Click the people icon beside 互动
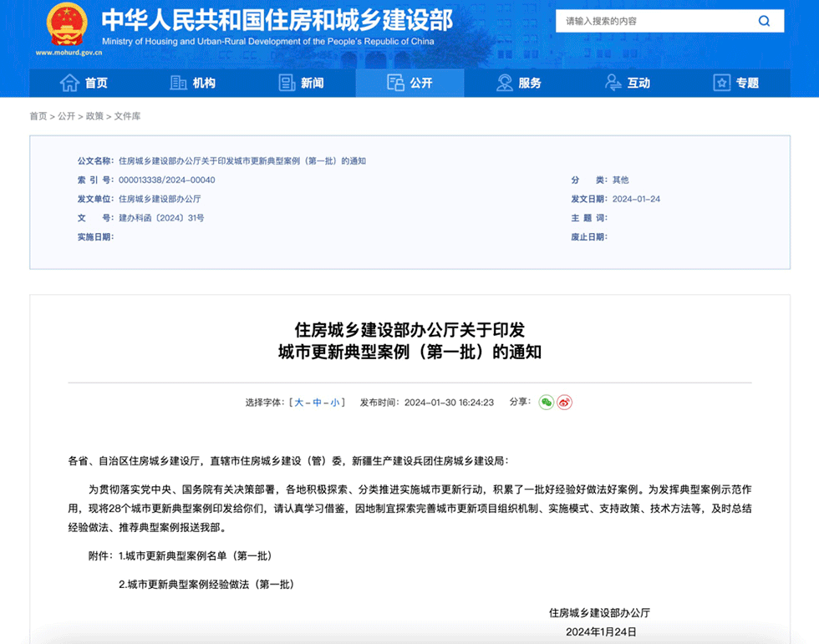This screenshot has height=644, width=819. tap(612, 83)
